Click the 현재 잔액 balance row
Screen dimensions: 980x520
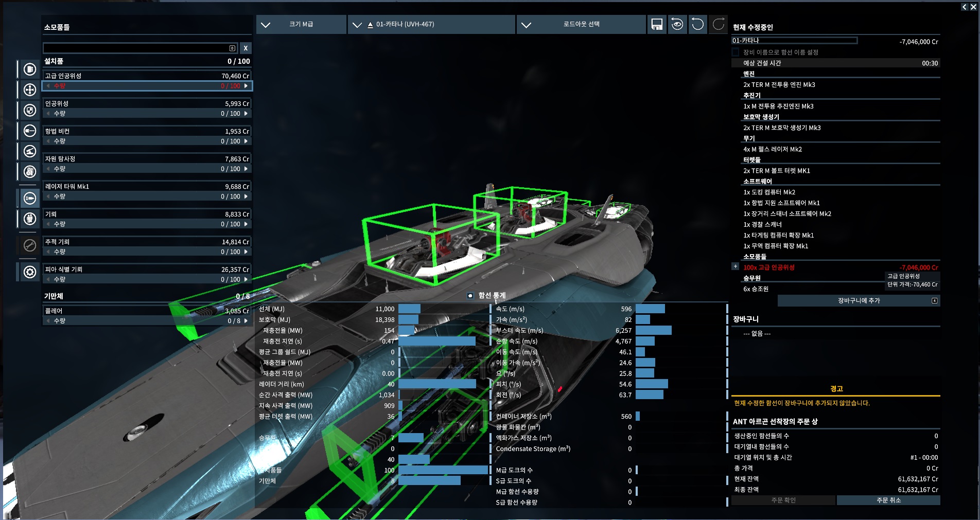pyautogui.click(x=836, y=479)
